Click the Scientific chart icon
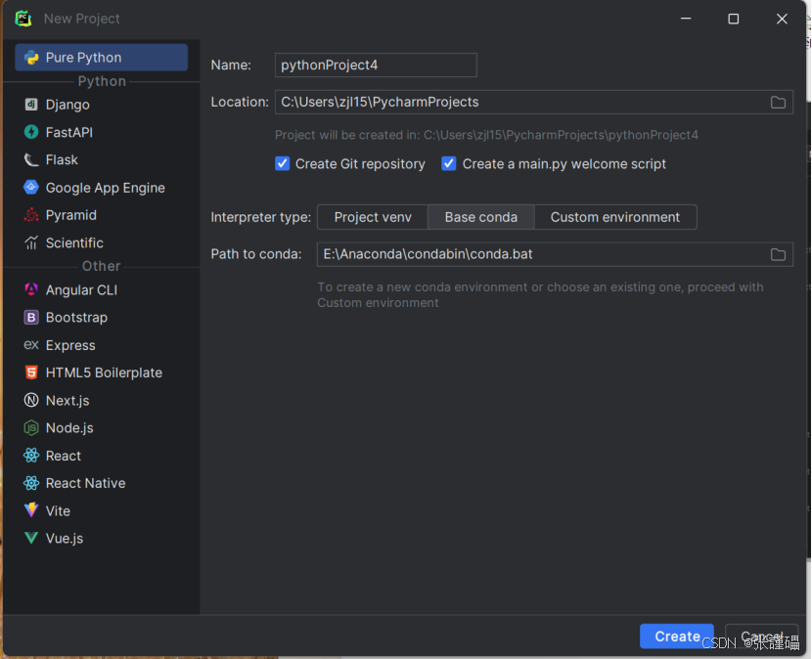The image size is (812, 659). tap(31, 242)
